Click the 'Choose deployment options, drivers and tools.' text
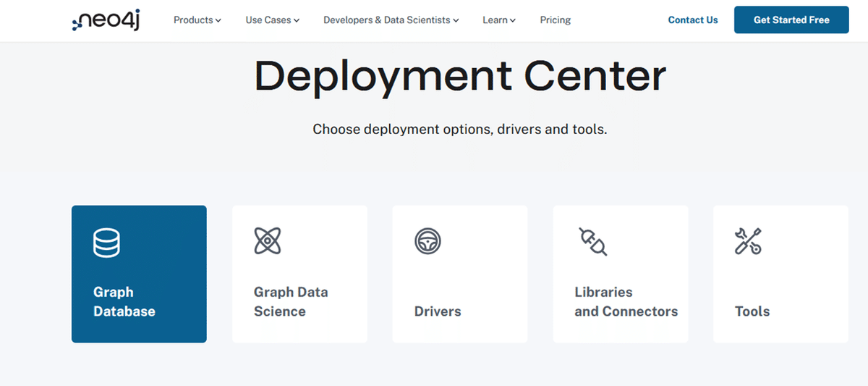The image size is (868, 386). (460, 130)
